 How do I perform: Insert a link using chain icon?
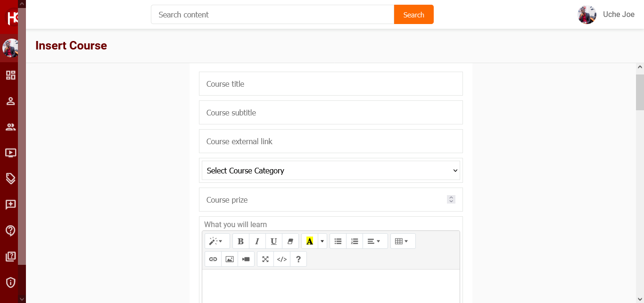(213, 259)
